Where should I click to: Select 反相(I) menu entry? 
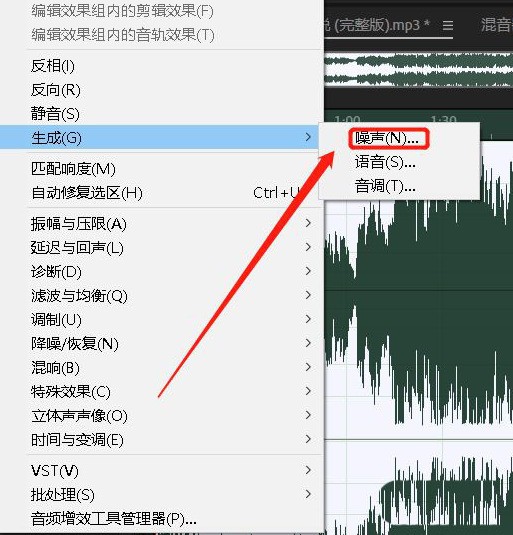tap(53, 66)
